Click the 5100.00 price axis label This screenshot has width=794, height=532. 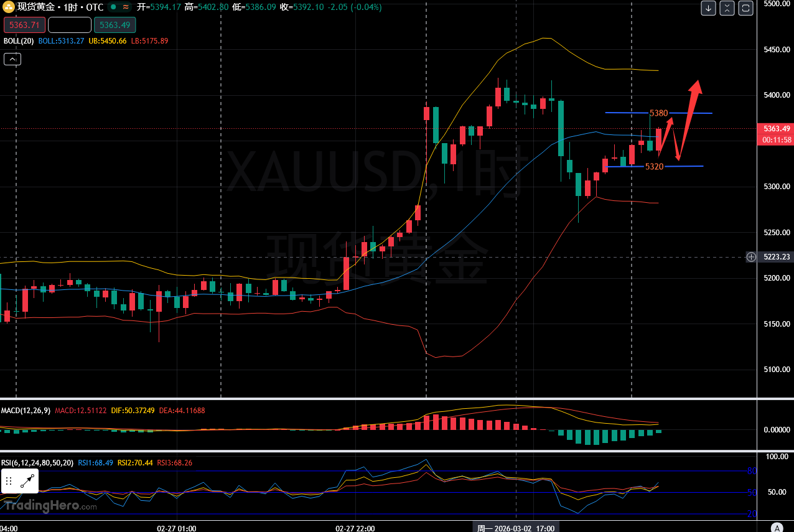tap(777, 370)
